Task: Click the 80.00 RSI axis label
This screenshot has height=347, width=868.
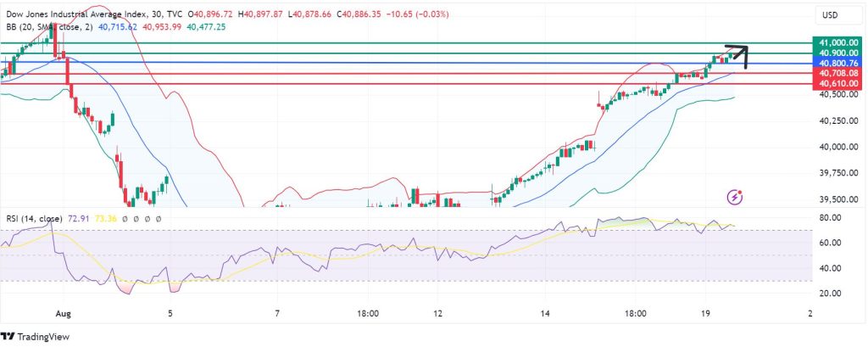Action: [x=829, y=218]
